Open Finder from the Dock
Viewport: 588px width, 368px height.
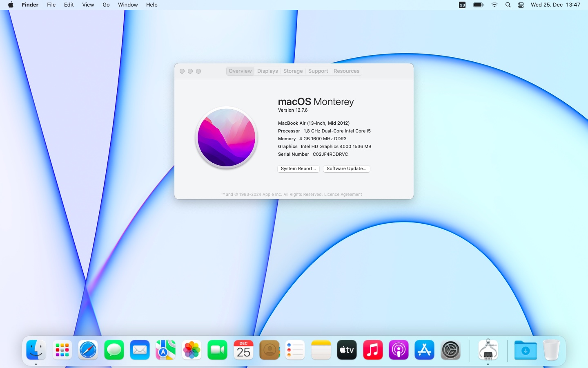[36, 350]
